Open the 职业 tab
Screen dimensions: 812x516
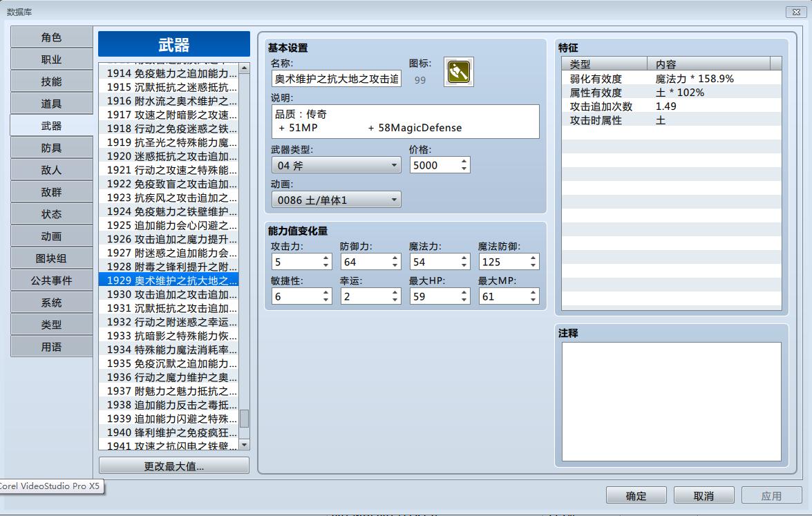51,59
